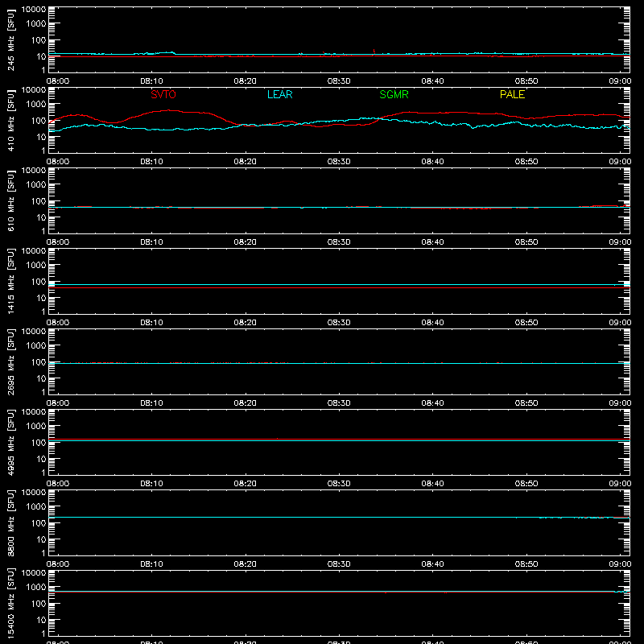Select the 15400 MHz [SFU] axis title
The height and width of the screenshot is (644, 644).
click(x=10, y=603)
